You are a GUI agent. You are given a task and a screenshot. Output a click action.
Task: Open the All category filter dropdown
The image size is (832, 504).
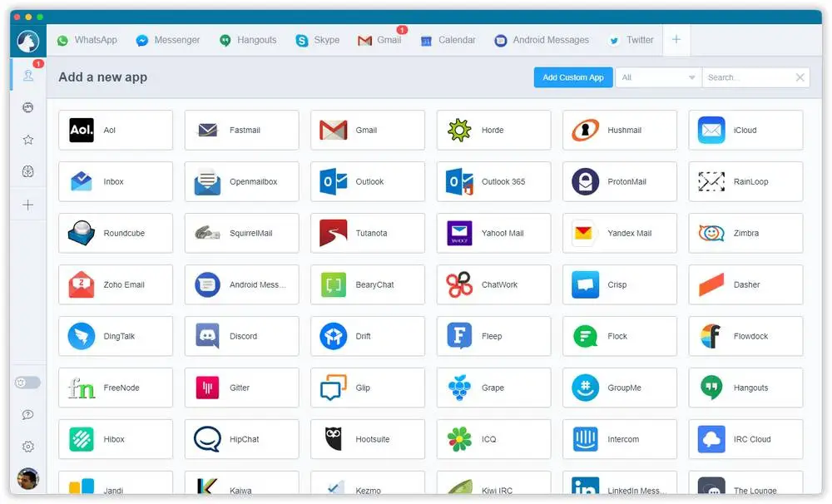[x=658, y=77]
